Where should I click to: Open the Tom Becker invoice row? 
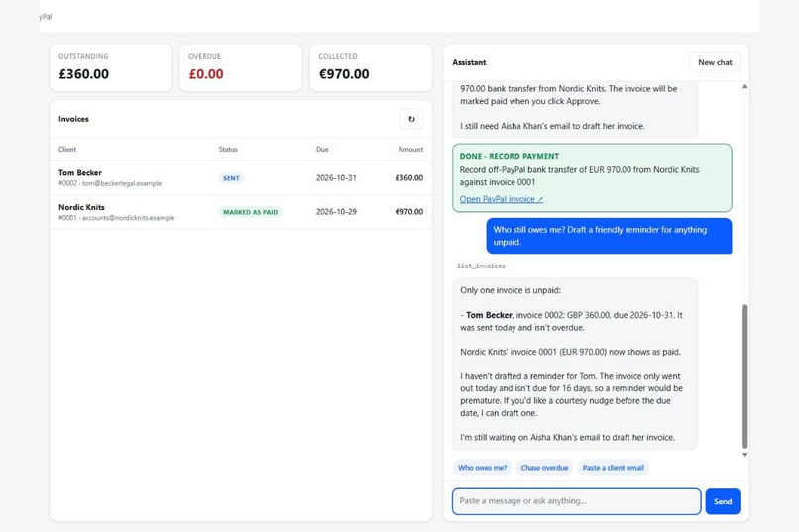click(x=241, y=178)
